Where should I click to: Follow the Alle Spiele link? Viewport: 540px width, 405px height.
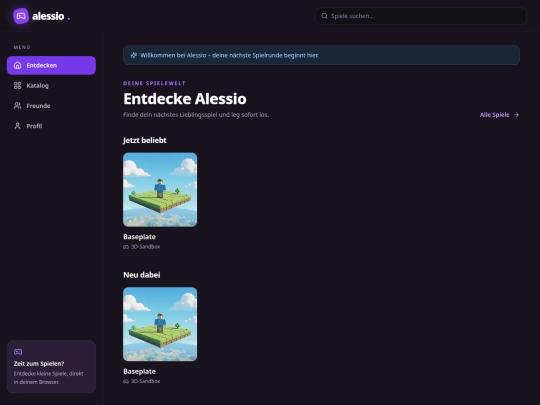pos(499,115)
